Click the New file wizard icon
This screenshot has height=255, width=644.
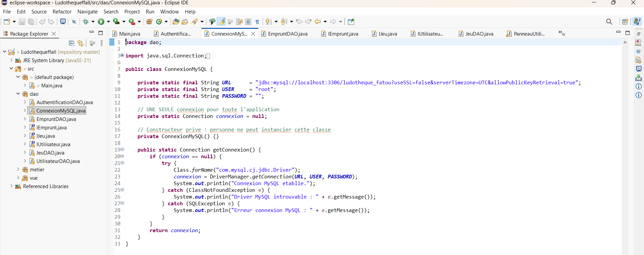click(x=7, y=22)
